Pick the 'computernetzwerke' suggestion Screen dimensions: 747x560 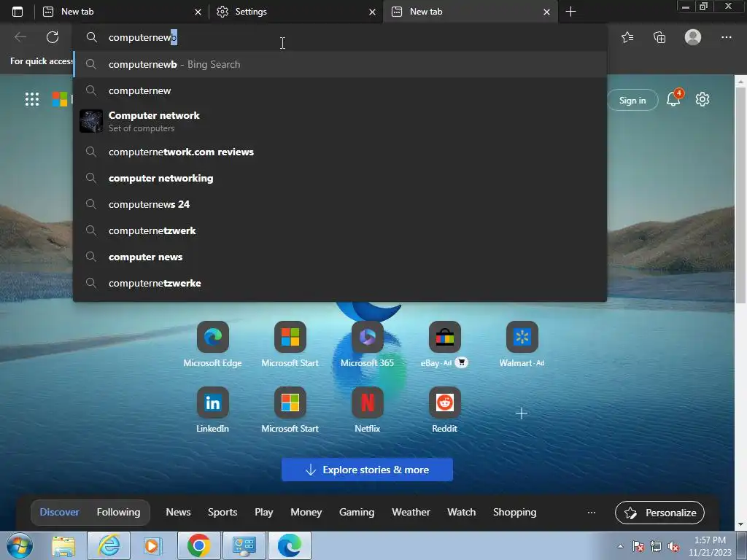340,283
